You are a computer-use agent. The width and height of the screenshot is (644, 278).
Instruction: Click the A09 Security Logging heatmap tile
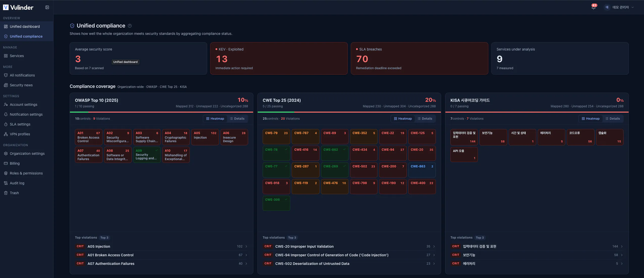[147, 155]
